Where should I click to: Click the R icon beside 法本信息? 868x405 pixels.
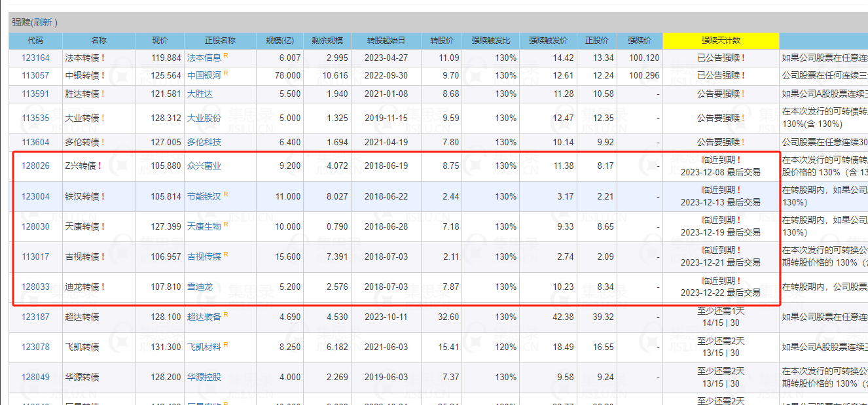[226, 56]
